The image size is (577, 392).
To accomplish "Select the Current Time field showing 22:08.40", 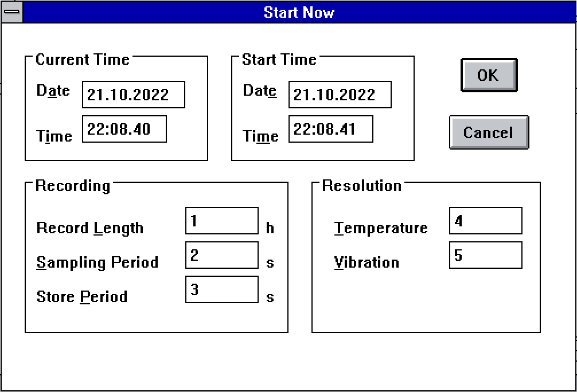I will pyautogui.click(x=124, y=130).
